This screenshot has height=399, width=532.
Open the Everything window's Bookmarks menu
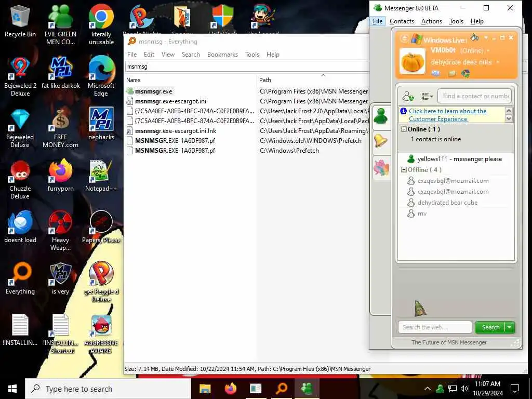[222, 54]
